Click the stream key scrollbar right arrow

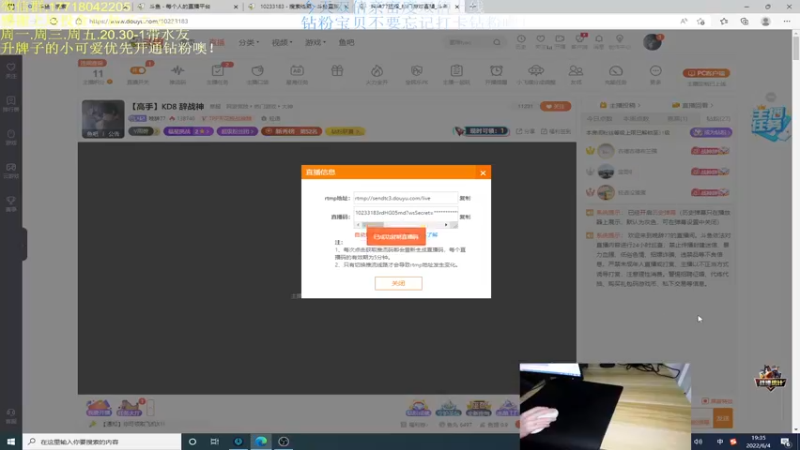(446, 224)
